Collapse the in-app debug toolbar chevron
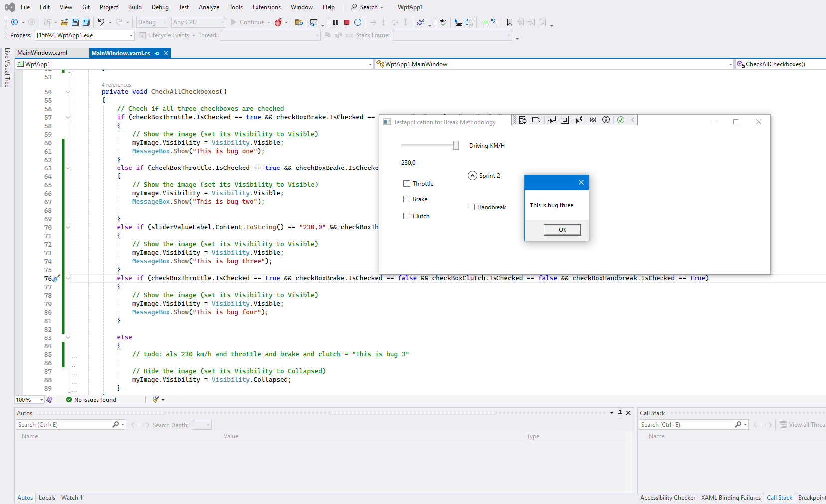Viewport: 826px width, 504px height. [633, 120]
